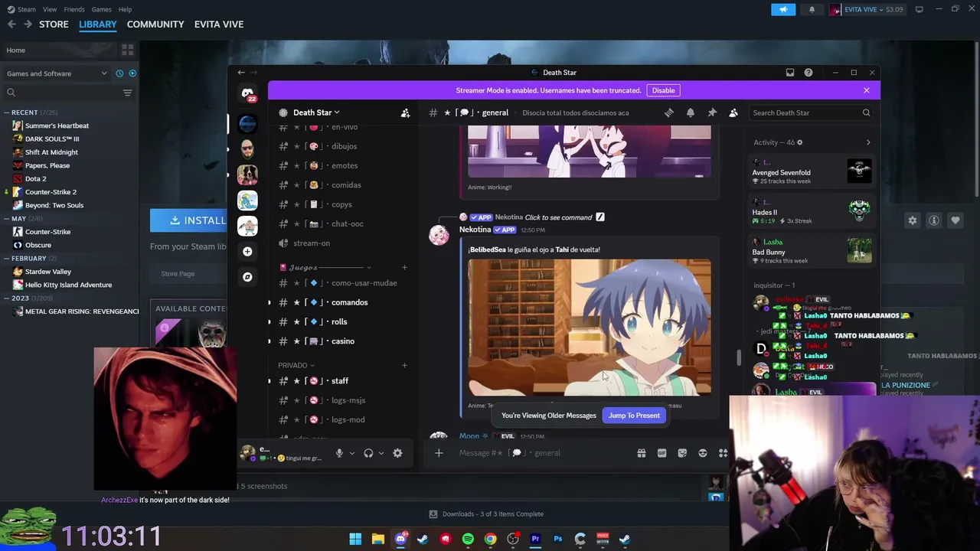Click Steam announcements megaphone button
This screenshot has width=980, height=551.
783,9
